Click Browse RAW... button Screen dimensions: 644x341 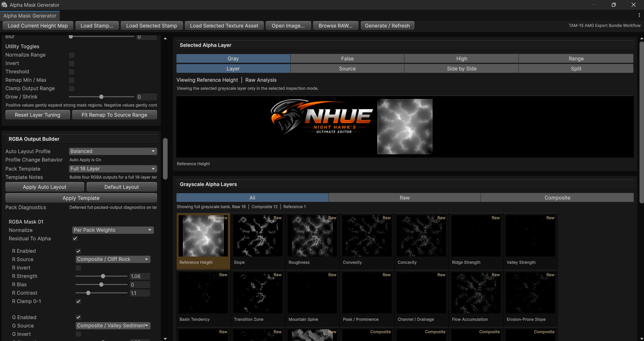click(x=335, y=26)
